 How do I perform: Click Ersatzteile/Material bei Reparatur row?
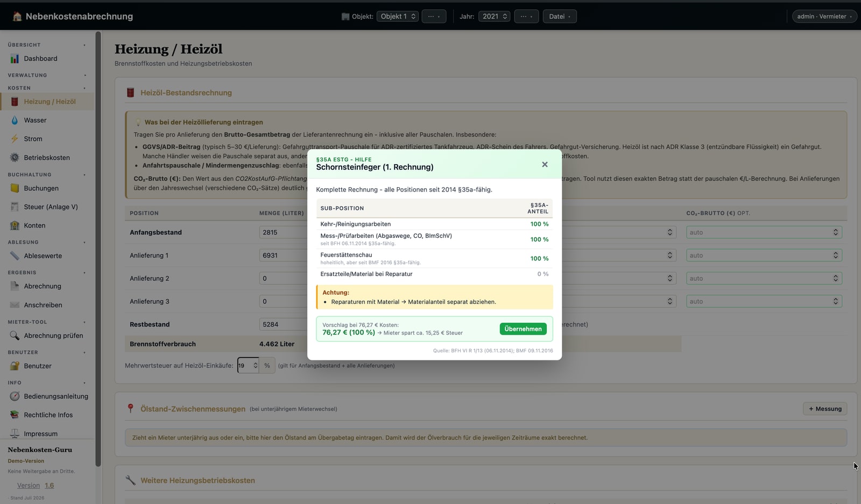pyautogui.click(x=434, y=274)
